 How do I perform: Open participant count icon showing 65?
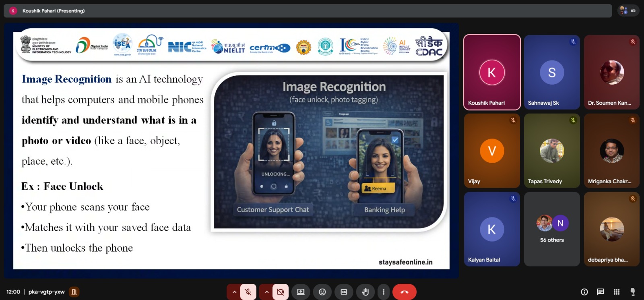[x=628, y=10]
